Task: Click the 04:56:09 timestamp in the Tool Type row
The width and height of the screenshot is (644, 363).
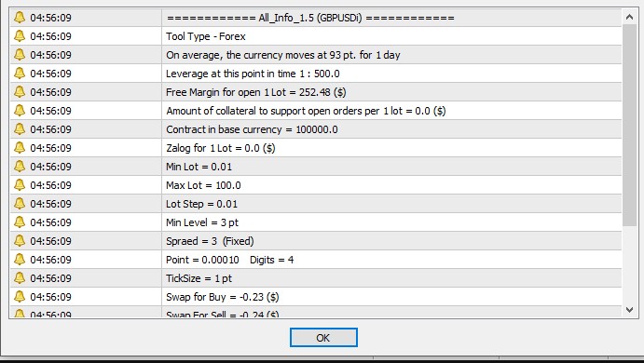Action: pos(50,36)
